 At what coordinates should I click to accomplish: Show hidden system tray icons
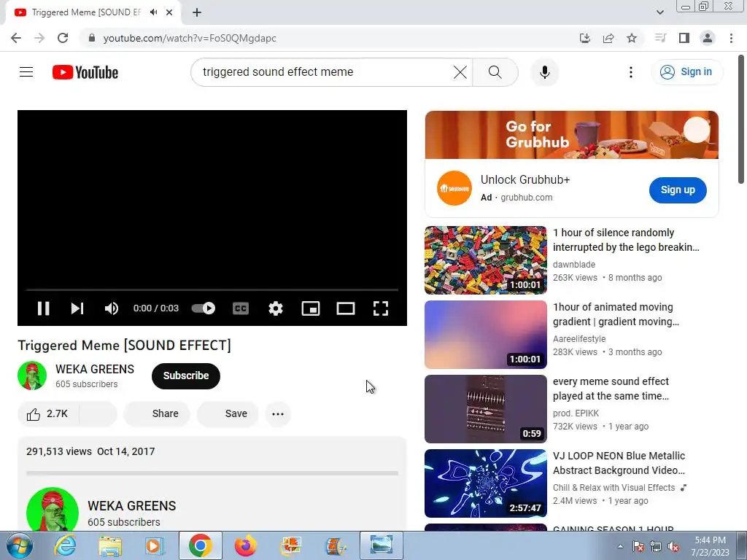620,547
